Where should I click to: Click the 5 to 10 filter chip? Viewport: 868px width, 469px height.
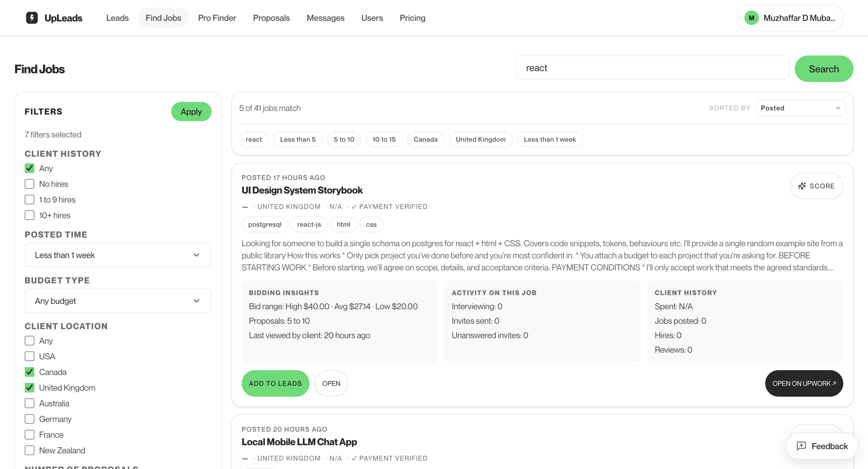click(x=344, y=139)
